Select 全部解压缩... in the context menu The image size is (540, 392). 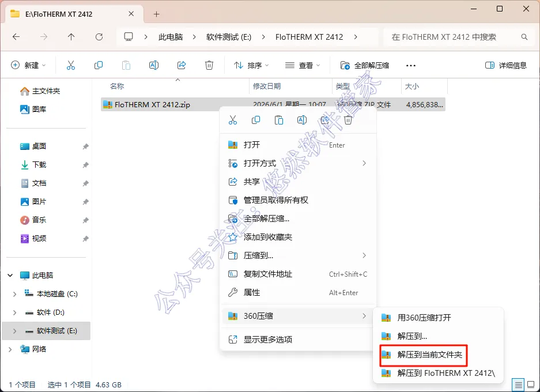pyautogui.click(x=298, y=218)
